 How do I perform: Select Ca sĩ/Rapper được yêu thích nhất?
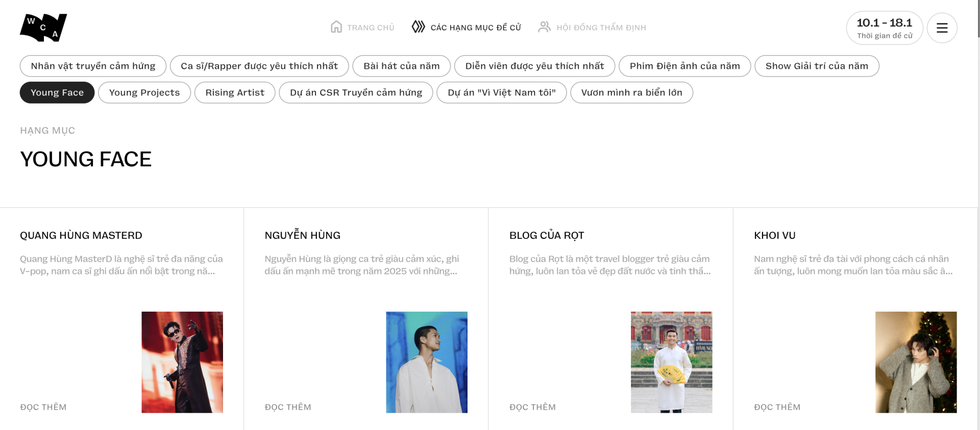[x=259, y=66]
